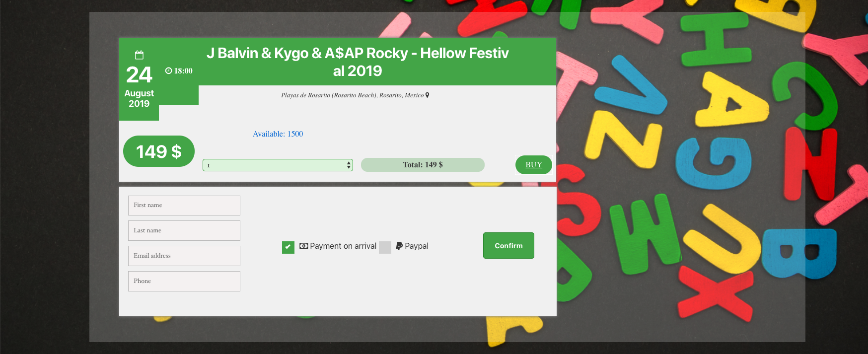Click the 149 $ price badge
The width and height of the screenshot is (868, 354).
[159, 151]
